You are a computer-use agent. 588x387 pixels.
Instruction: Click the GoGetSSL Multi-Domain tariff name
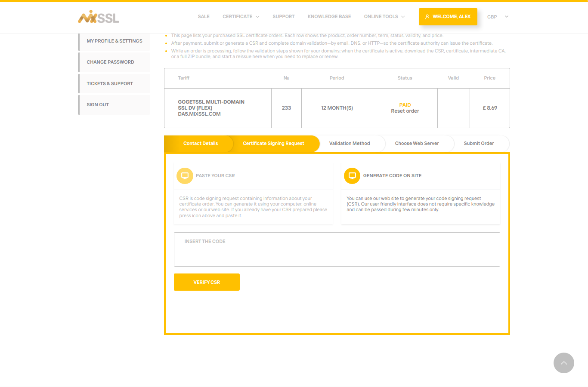pos(211,105)
